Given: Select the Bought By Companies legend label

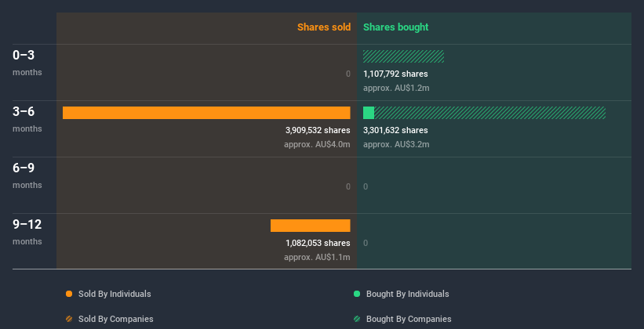Looking at the screenshot, I should click(x=409, y=319).
